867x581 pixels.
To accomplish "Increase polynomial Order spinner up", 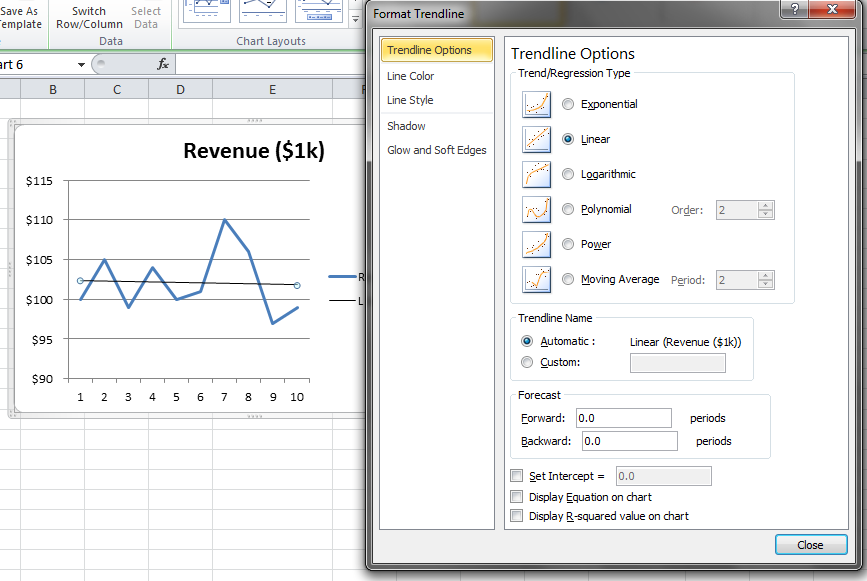I will (765, 206).
